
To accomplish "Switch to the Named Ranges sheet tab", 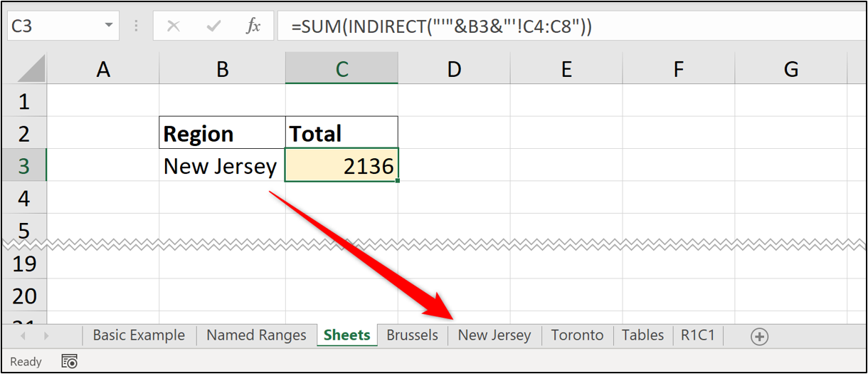I will 256,335.
